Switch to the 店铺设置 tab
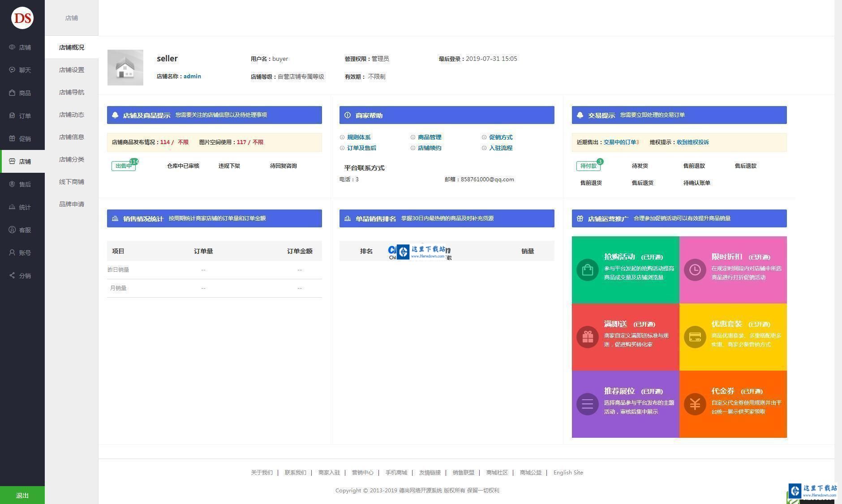The width and height of the screenshot is (842, 504). 71,70
